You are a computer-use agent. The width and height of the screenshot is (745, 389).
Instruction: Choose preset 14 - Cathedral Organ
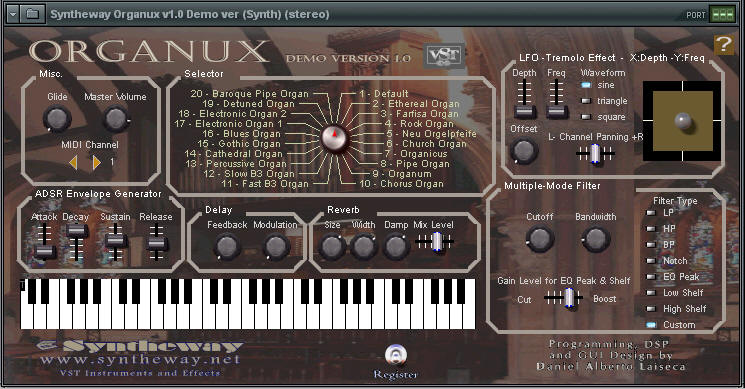[x=233, y=154]
